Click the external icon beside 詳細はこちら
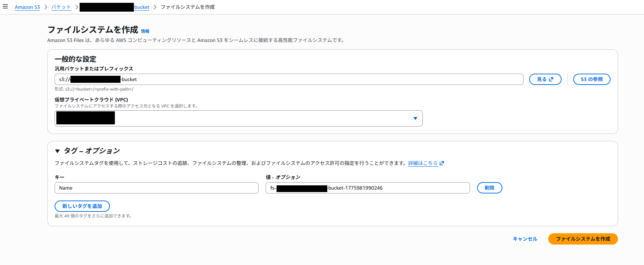The height and width of the screenshot is (265, 644). pos(442,163)
